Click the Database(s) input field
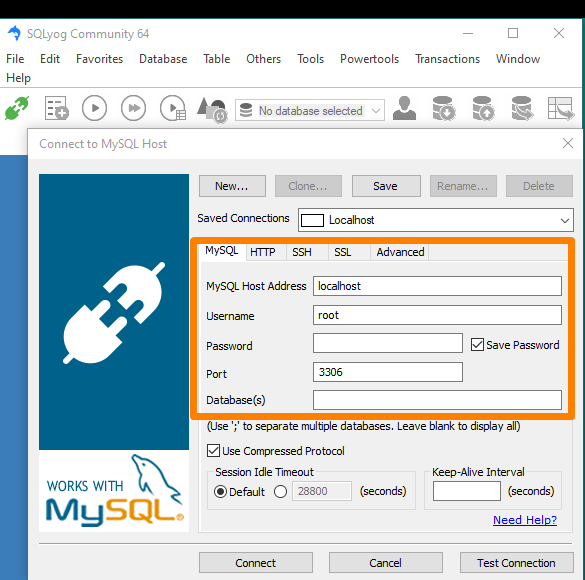Image resolution: width=585 pixels, height=580 pixels. click(x=437, y=400)
